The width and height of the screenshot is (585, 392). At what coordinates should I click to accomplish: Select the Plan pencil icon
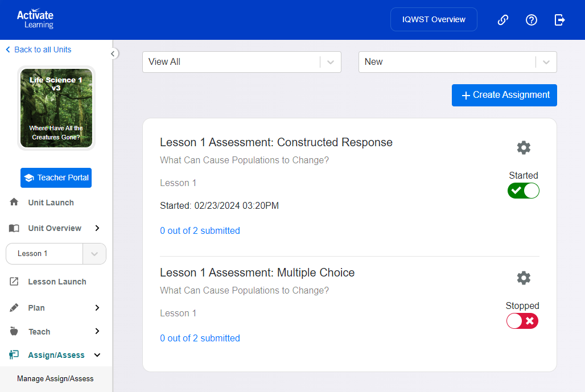[14, 307]
